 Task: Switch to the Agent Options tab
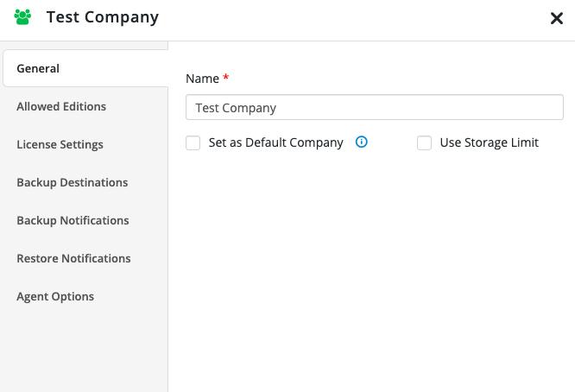coord(55,296)
